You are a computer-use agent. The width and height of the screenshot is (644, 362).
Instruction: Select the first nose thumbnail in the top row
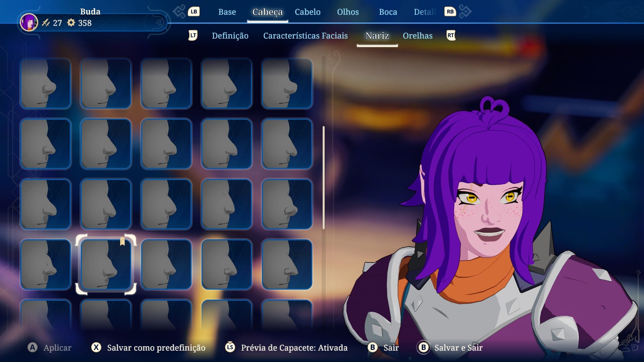click(x=46, y=84)
